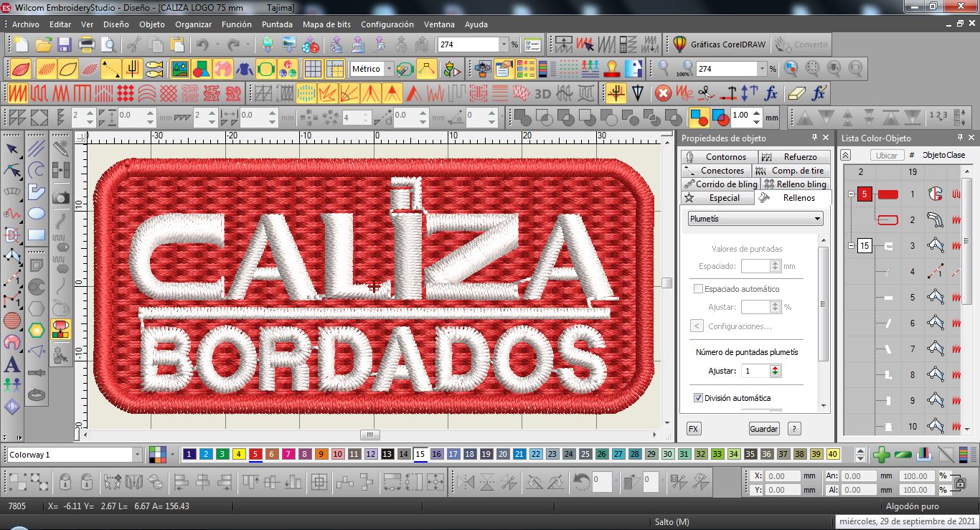
Task: Open the Métrico units dropdown
Action: click(x=371, y=69)
